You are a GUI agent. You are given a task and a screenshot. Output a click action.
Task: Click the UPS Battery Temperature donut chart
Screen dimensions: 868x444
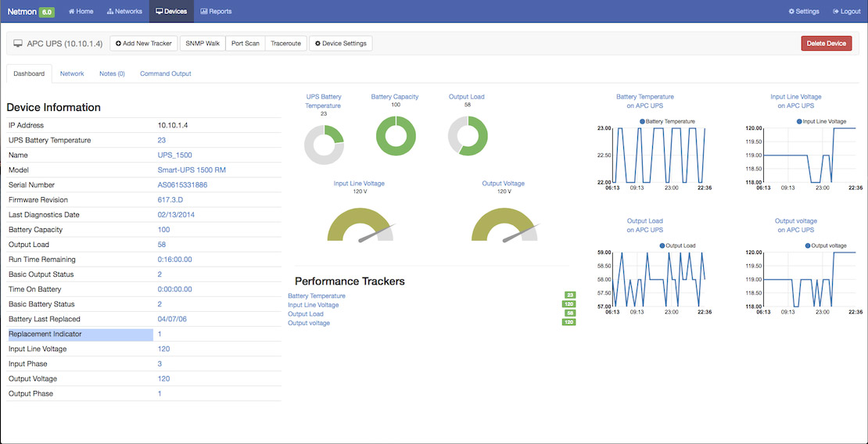(x=324, y=145)
